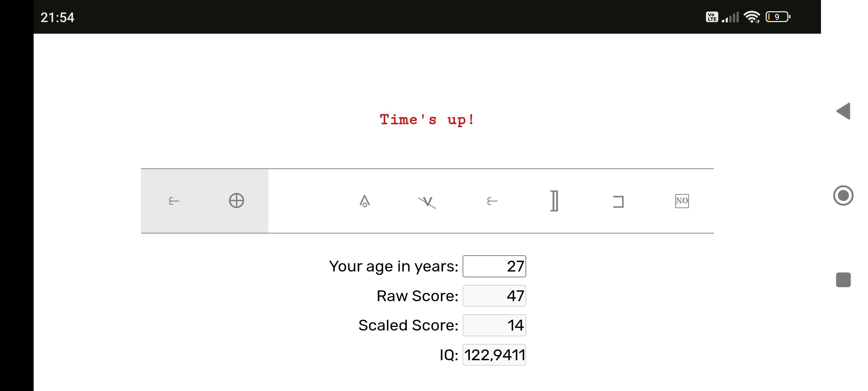Click the Raw Score field showing 47

point(494,296)
